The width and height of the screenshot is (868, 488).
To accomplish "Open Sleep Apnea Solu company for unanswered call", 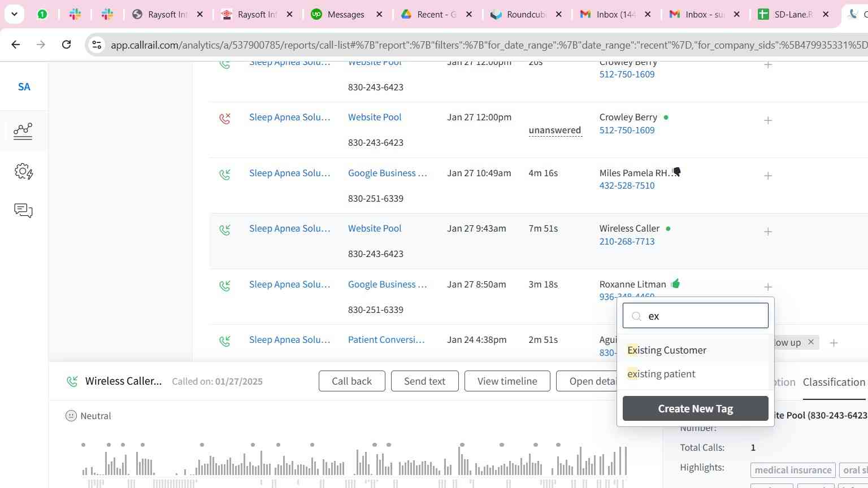I will (x=289, y=117).
